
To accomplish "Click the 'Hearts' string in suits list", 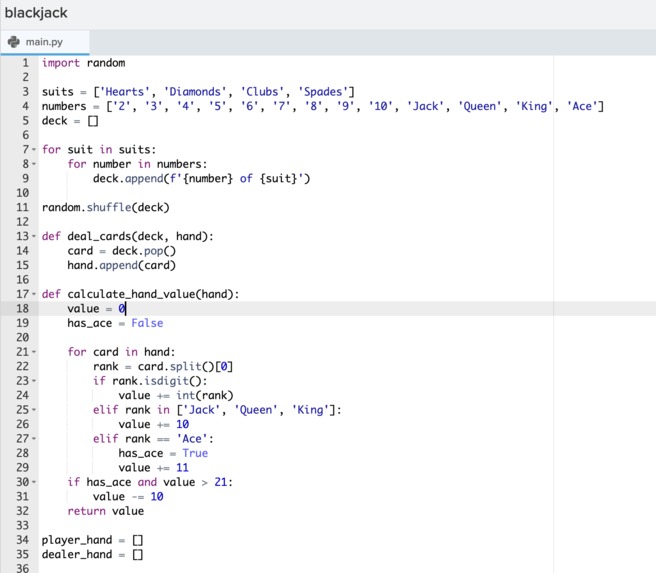I will click(125, 92).
